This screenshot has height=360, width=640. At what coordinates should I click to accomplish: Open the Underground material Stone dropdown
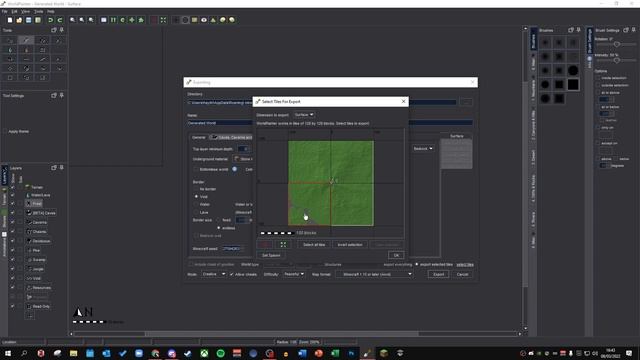click(x=243, y=159)
